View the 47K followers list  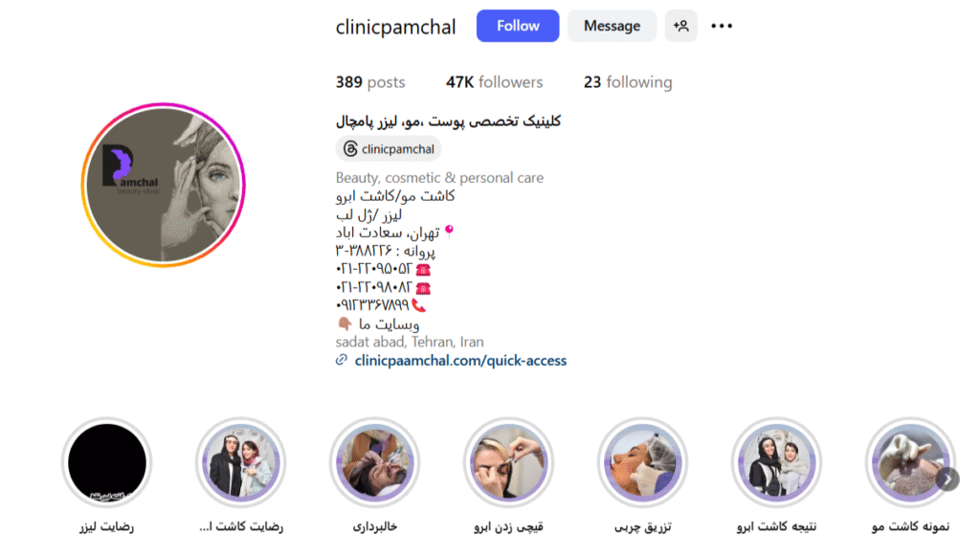coord(494,82)
